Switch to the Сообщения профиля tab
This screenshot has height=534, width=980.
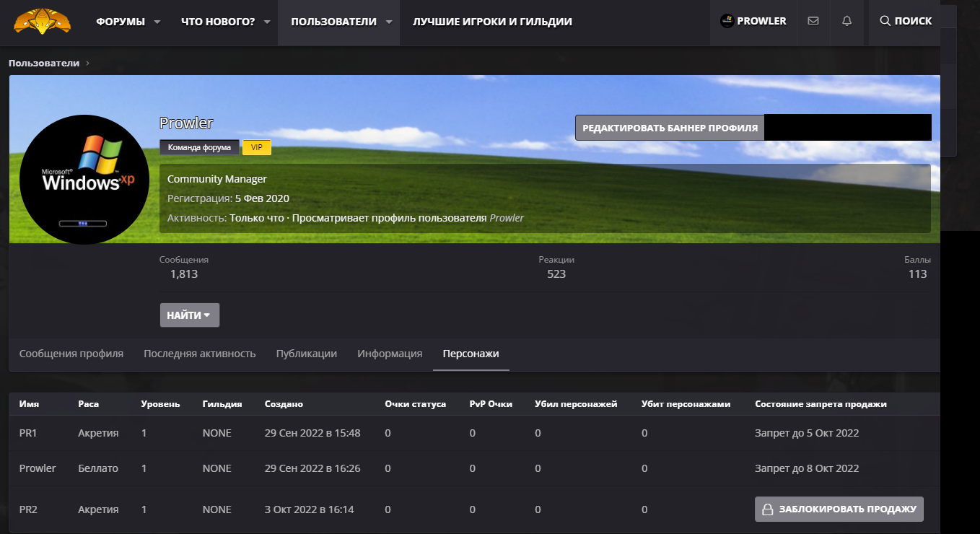pyautogui.click(x=71, y=354)
